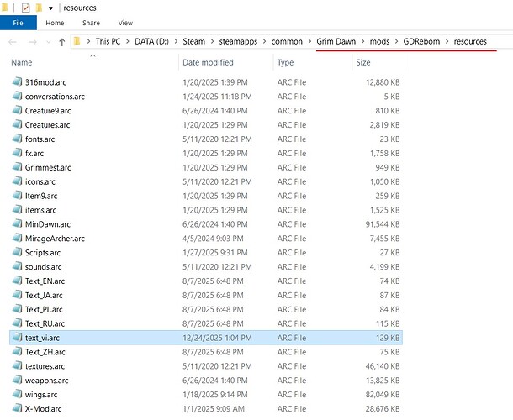Viewport: 513px width, 420px height.
Task: Go to GDReborn folder in address path
Action: coord(420,41)
